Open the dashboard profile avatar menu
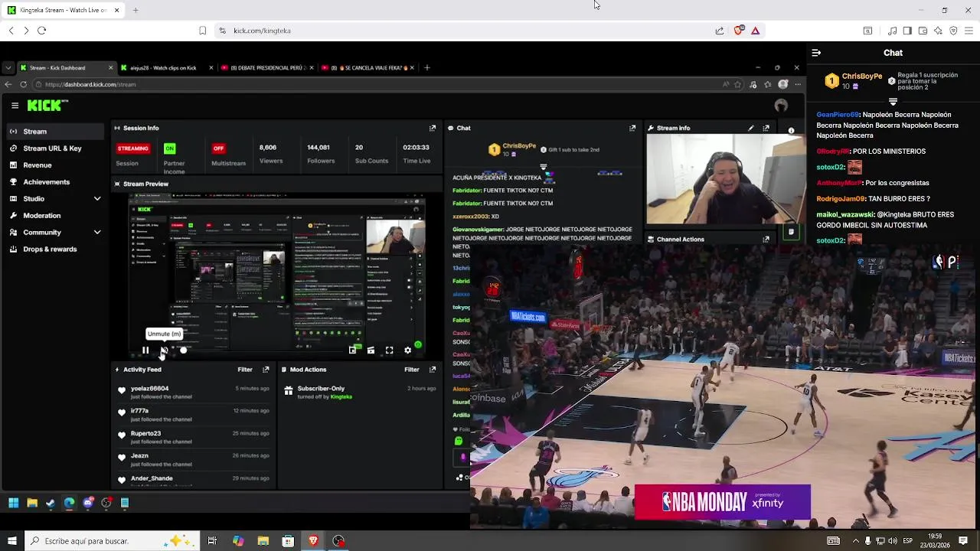 [781, 106]
